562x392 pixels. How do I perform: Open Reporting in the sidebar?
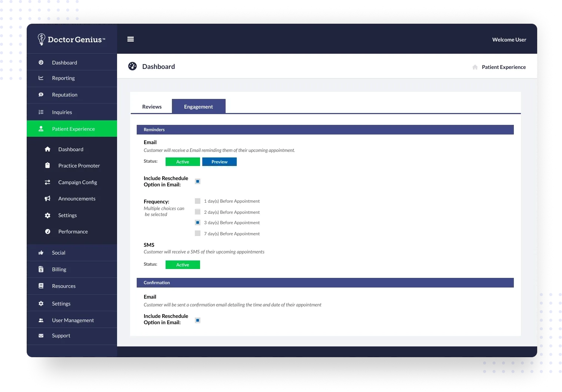[x=72, y=78]
